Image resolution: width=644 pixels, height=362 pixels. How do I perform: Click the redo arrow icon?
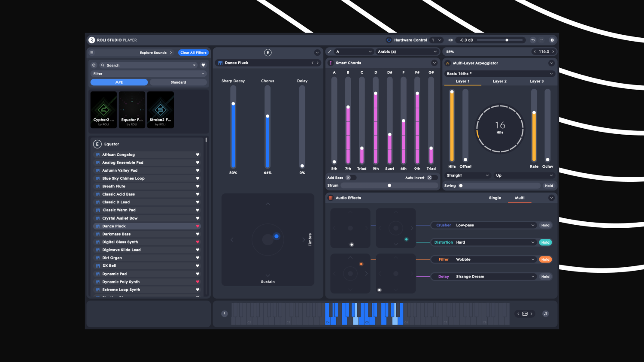[541, 40]
